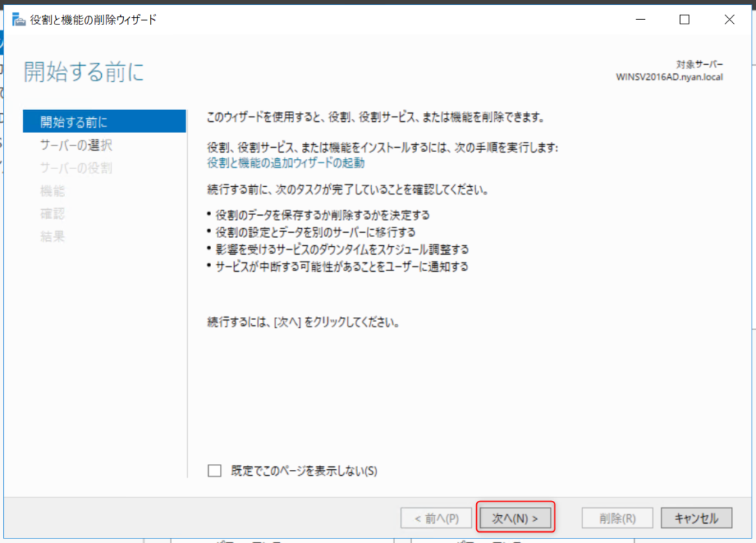756x543 pixels.
Task: Jump to the 確認 step
Action: click(52, 214)
